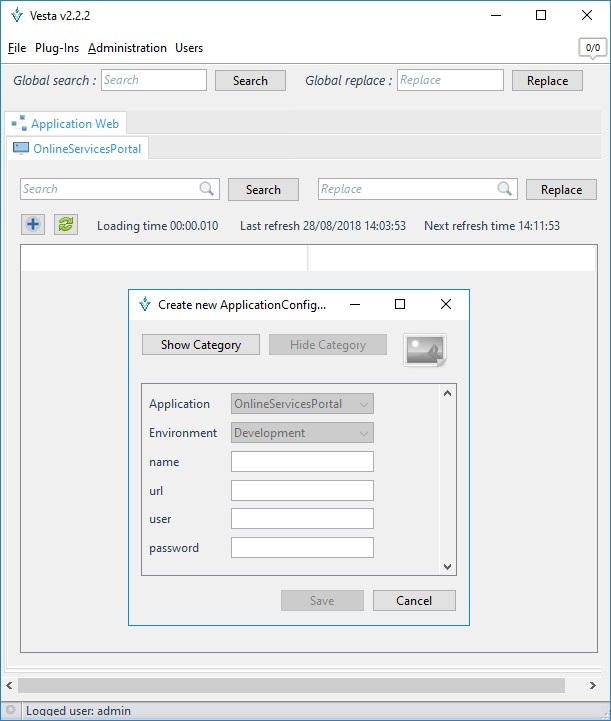The image size is (611, 721).
Task: Click the gear icon in the status bar
Action: (10, 711)
